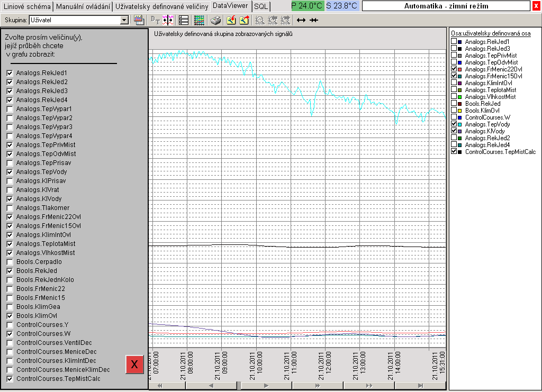Check the Bools.Cerpadlo checkbox
The image size is (542, 392).
[10, 262]
